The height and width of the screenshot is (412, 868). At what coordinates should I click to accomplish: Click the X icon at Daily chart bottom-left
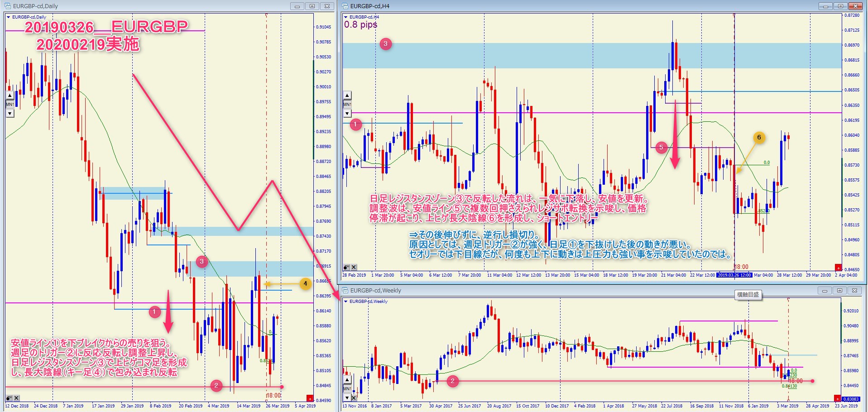tap(17, 398)
